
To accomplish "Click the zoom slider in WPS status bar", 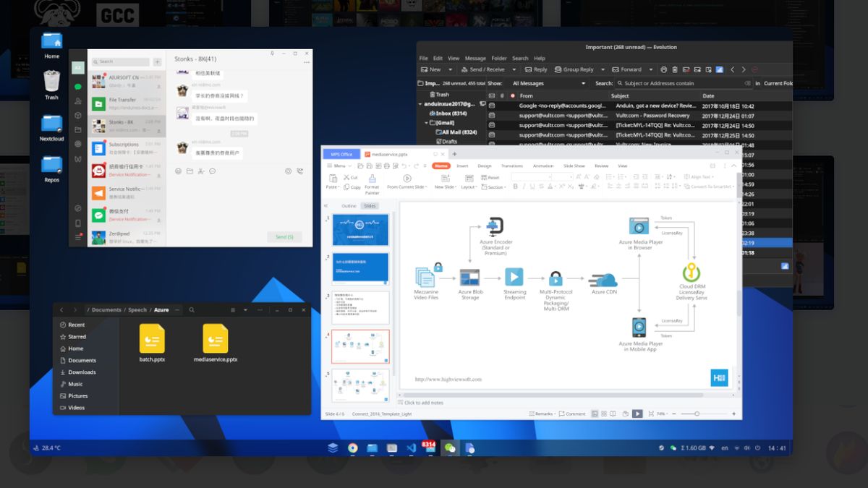I will [697, 414].
